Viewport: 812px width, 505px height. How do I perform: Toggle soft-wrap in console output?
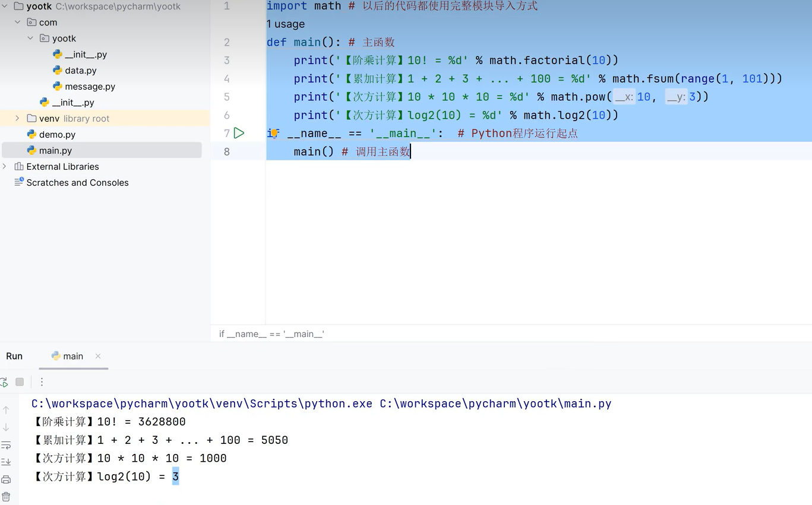pyautogui.click(x=6, y=445)
